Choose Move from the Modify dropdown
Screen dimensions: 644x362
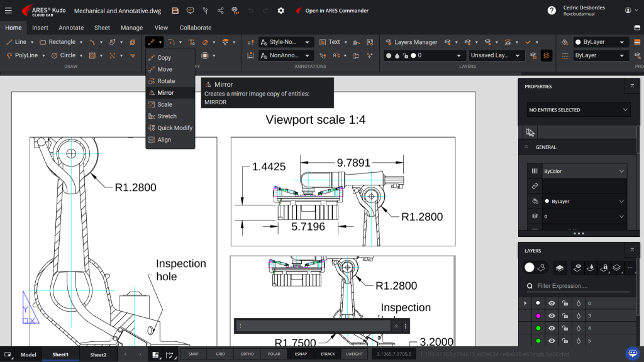170,69
